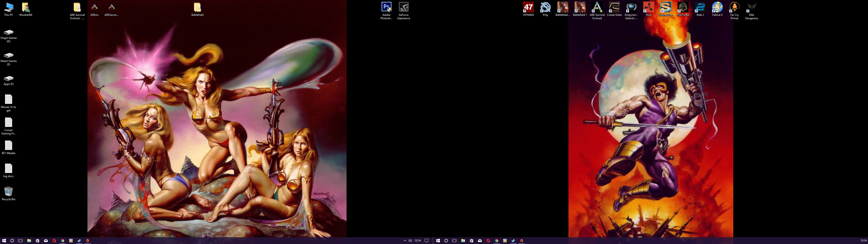Launch the ARKon shortcut
The height and width of the screenshot is (244, 868).
coord(94,10)
